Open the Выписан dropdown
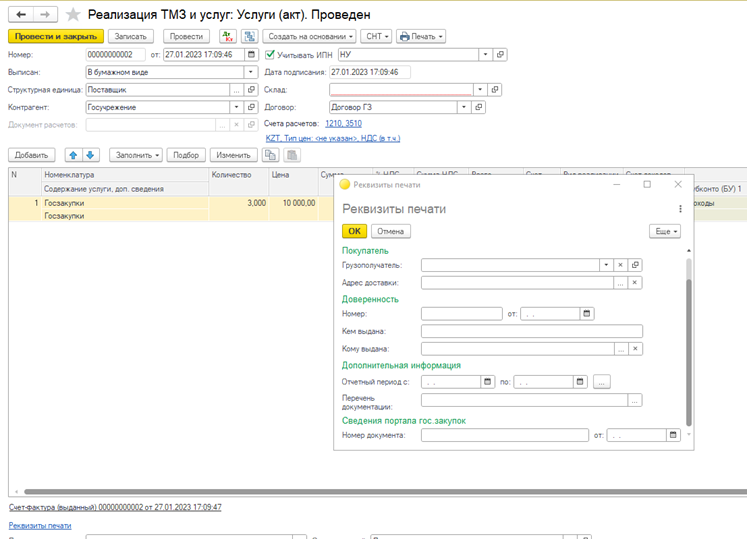 pos(250,72)
